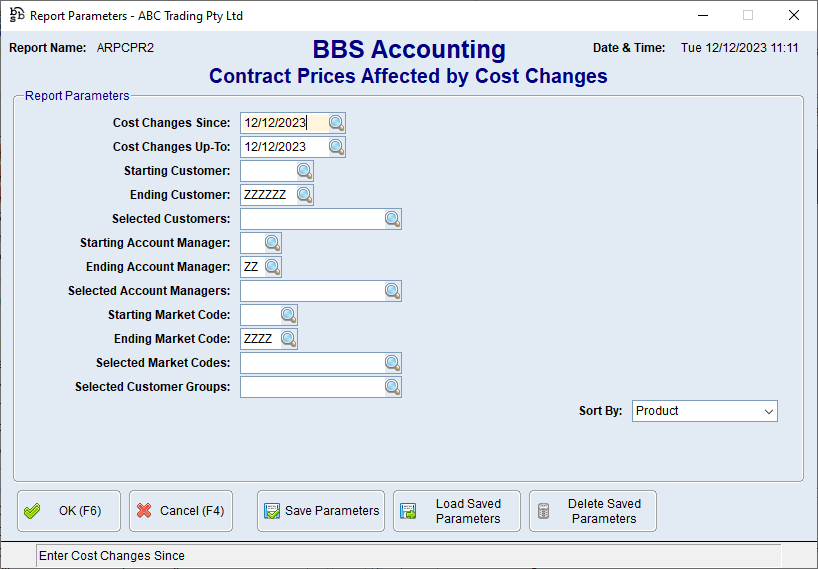Open Starting Market Code lookup

(288, 315)
